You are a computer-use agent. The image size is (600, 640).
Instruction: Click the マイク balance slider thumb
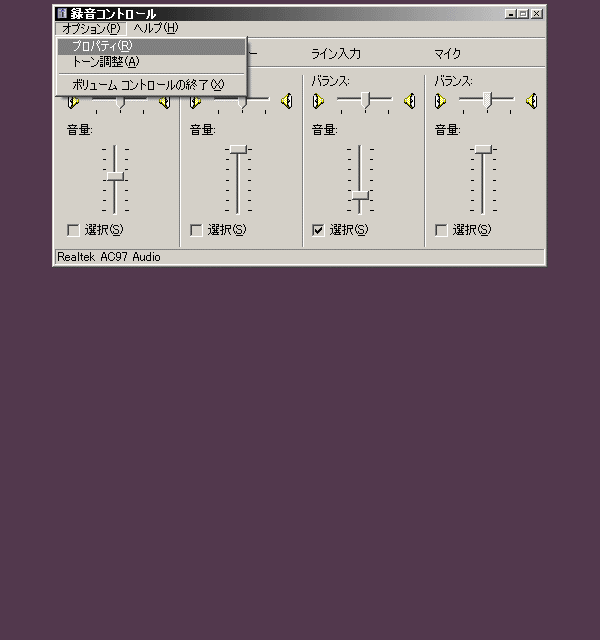pos(487,98)
